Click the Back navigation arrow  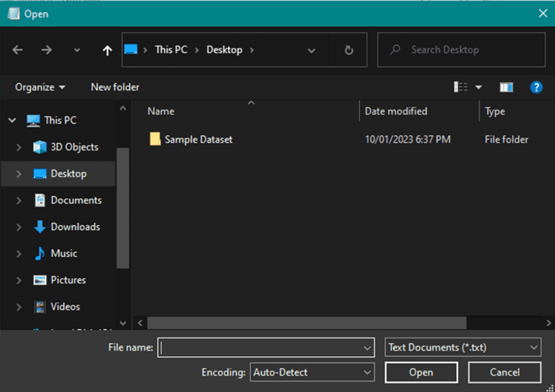(17, 49)
